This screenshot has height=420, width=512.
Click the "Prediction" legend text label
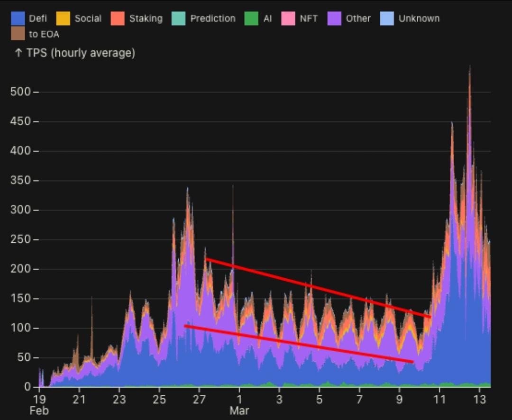coord(212,18)
